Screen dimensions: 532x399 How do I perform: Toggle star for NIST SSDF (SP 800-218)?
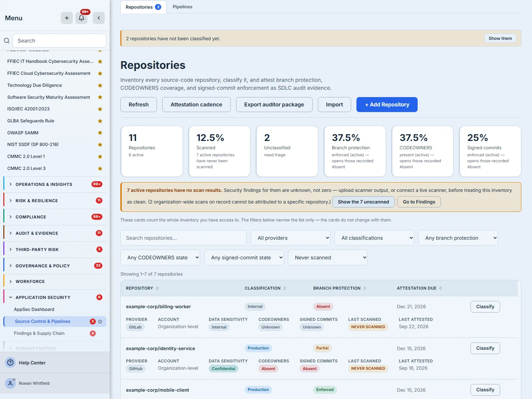pos(100,145)
